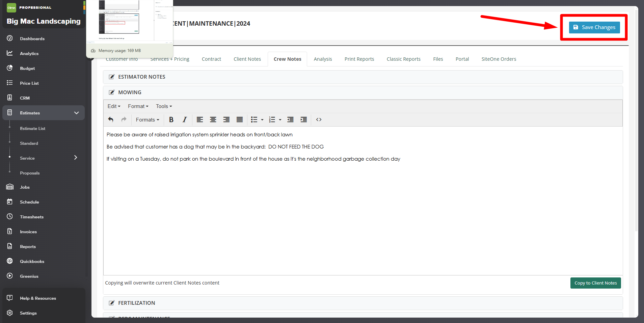Expand the FERTILIZATION section

[x=363, y=303]
